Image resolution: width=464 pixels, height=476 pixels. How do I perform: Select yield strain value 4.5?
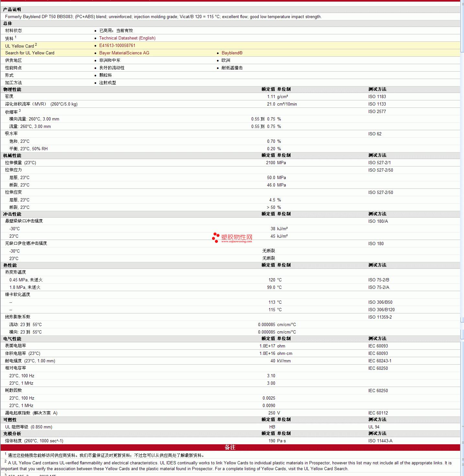(272, 200)
